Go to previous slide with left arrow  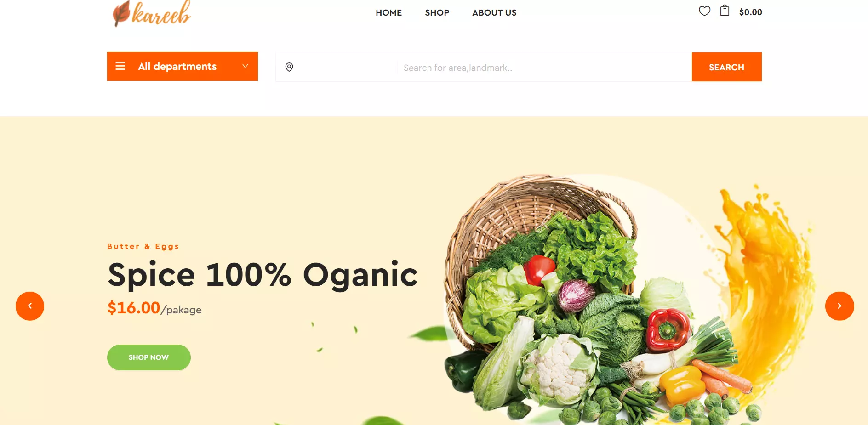tap(30, 306)
